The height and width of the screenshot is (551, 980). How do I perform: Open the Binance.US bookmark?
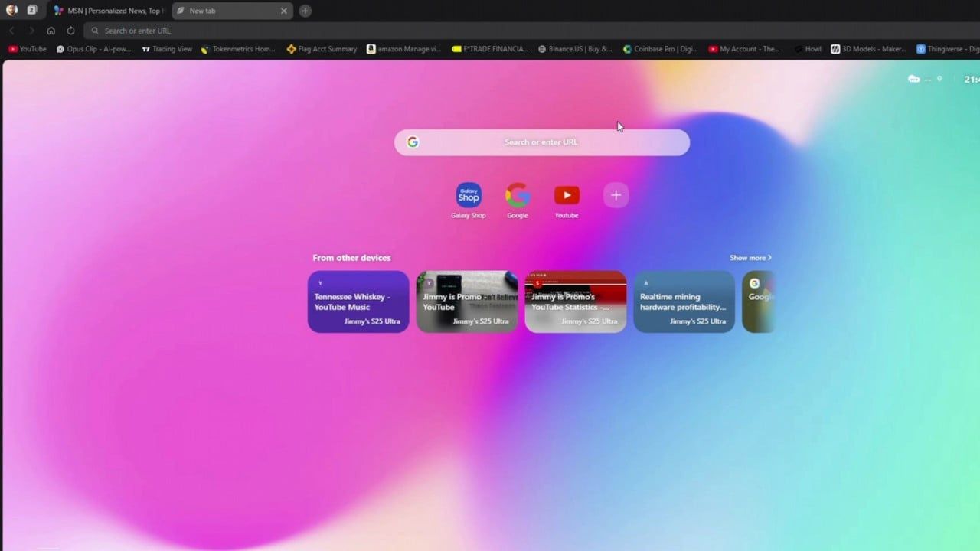(576, 49)
